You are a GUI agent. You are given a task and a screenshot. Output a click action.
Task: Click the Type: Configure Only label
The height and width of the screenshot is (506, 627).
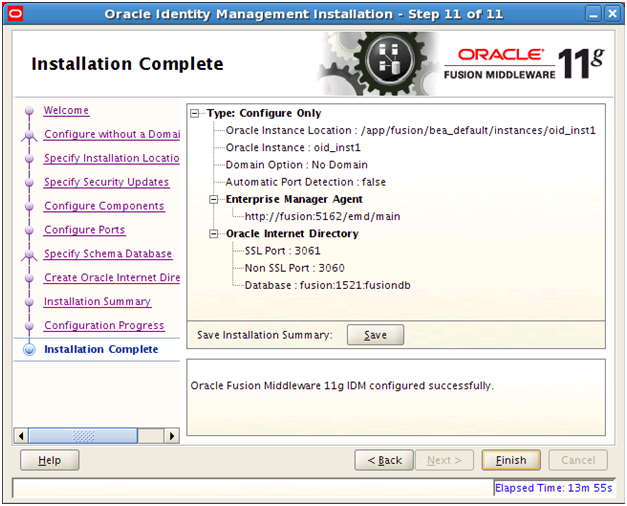click(264, 113)
